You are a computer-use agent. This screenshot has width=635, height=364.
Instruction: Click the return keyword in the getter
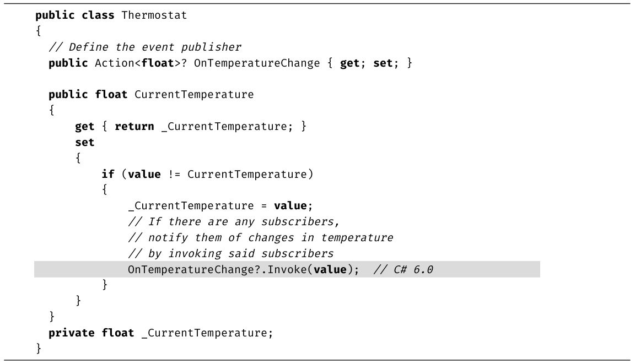click(134, 127)
